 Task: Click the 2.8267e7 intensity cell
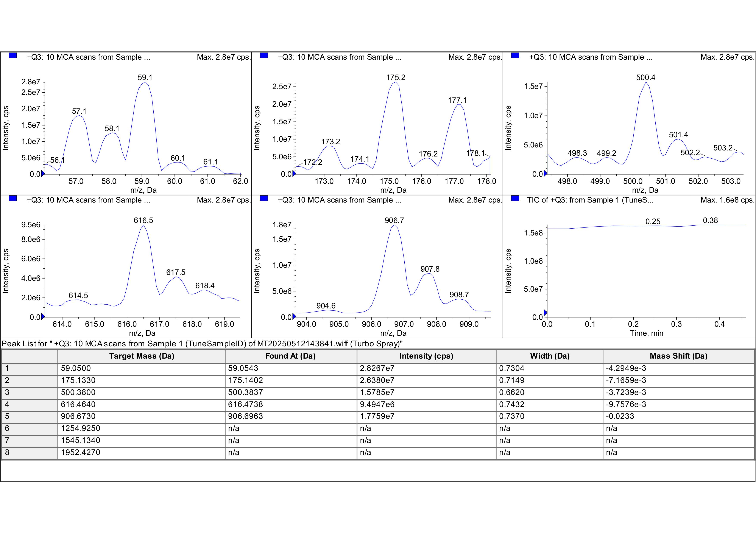377,368
